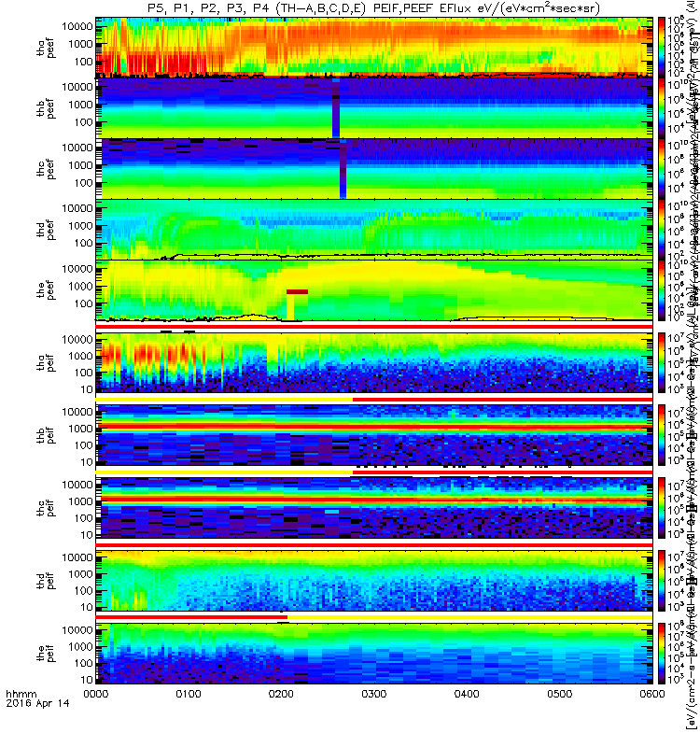Screen dimensions: 700x747
Task: Click the "2016 Apr 14" date label
Action: coord(37,703)
